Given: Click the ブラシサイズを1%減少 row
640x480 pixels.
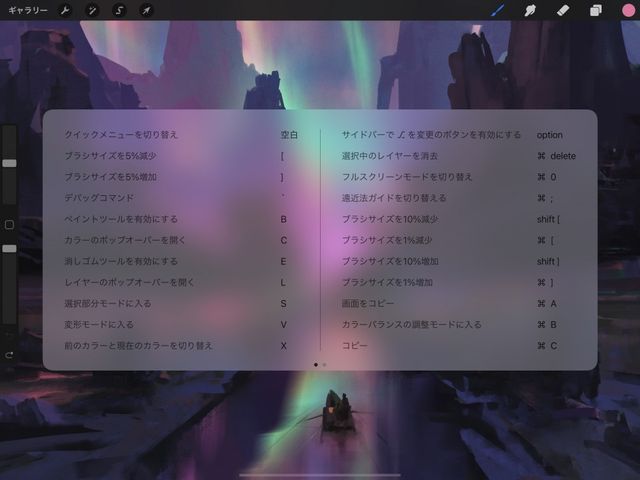Looking at the screenshot, I should (459, 240).
